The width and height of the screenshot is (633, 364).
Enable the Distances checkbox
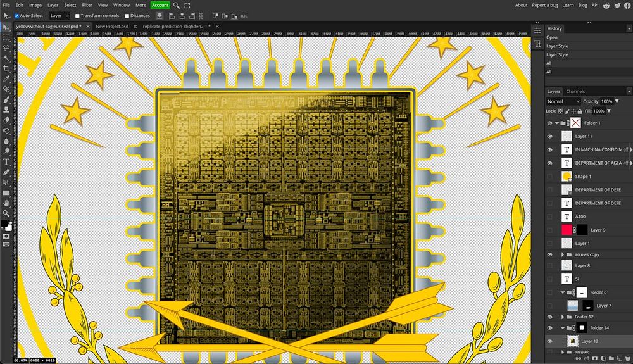127,16
